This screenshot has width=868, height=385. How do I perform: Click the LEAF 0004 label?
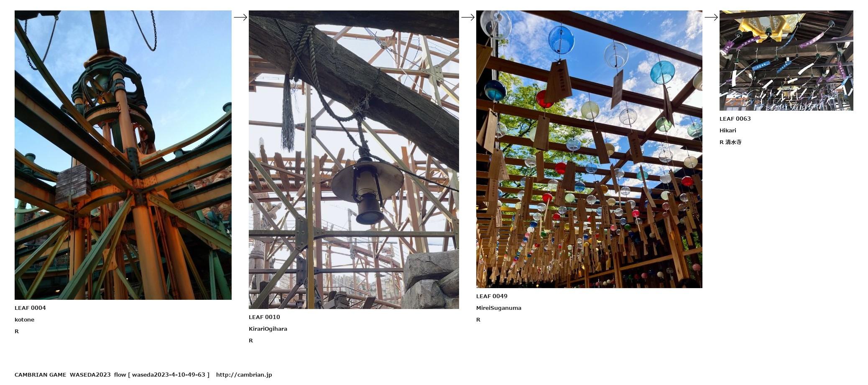[x=30, y=308]
